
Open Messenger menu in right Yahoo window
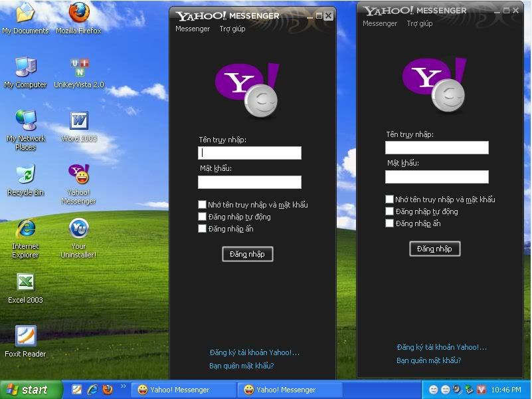point(380,23)
